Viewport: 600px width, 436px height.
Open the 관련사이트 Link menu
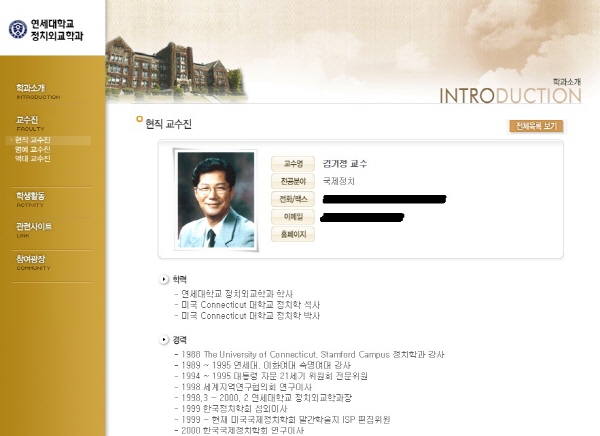pyautogui.click(x=34, y=230)
